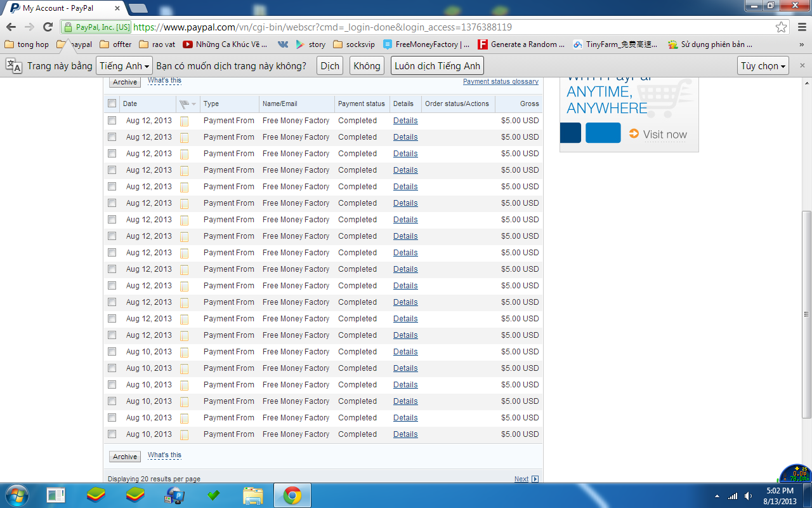Open Windows Explorer from the taskbar
This screenshot has width=812, height=508.
click(x=253, y=495)
